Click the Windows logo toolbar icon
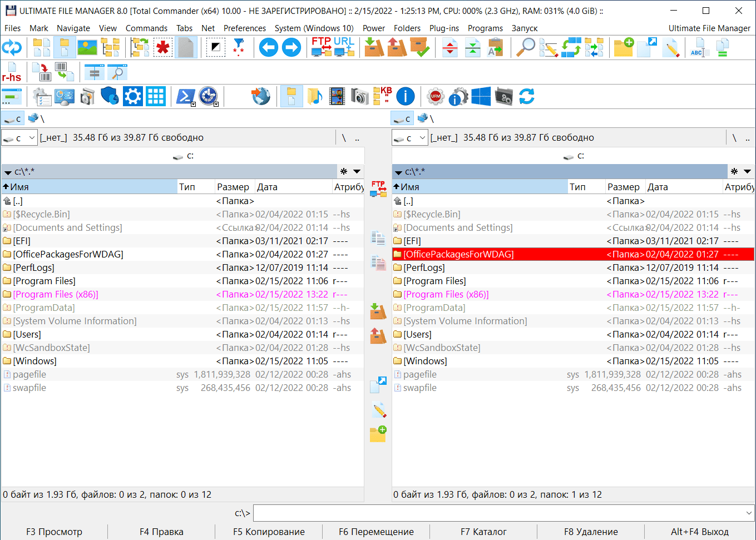Screen dimensions: 756x540 click(x=481, y=96)
